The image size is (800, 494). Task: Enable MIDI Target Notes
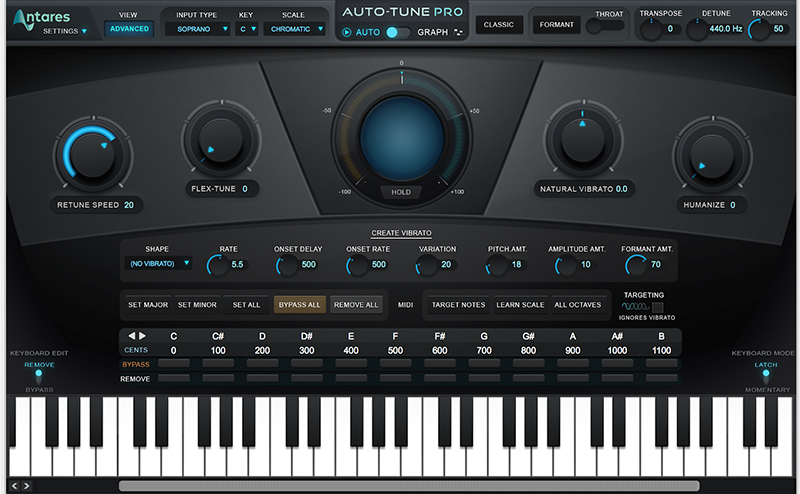coord(458,305)
